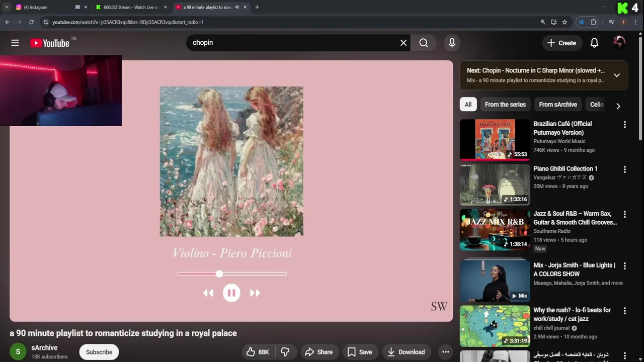
Task: Select the Cello filter chip
Action: pyautogui.click(x=597, y=105)
